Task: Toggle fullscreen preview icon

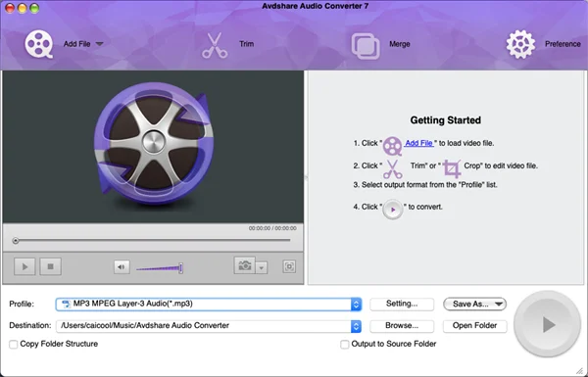Action: [289, 266]
